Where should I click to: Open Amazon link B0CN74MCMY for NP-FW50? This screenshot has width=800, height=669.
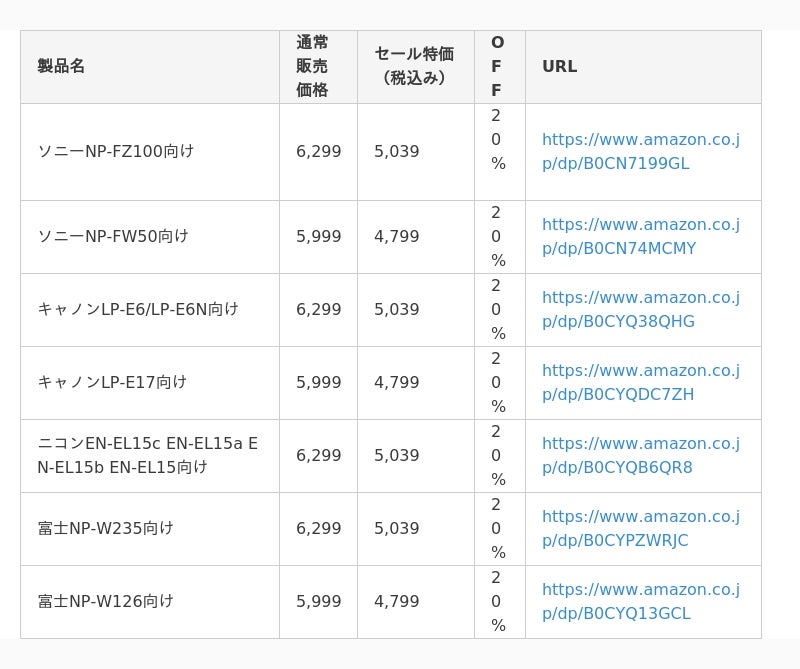(641, 236)
